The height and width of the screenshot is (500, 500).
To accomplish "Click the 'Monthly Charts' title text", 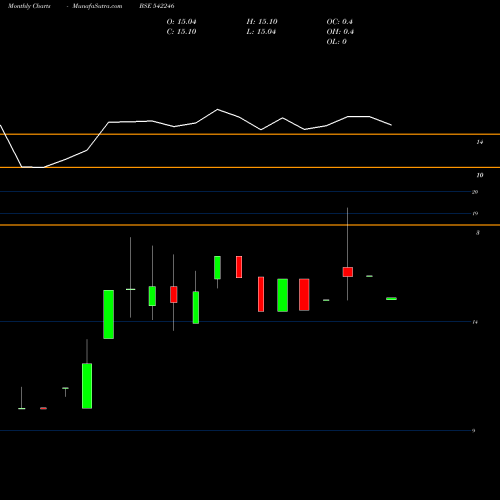I will tap(29, 6).
